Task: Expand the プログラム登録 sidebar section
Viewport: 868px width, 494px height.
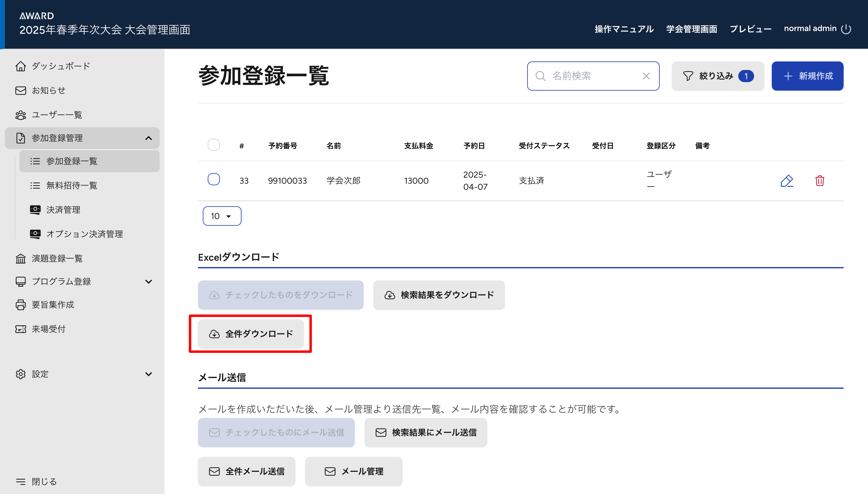Action: click(x=148, y=282)
